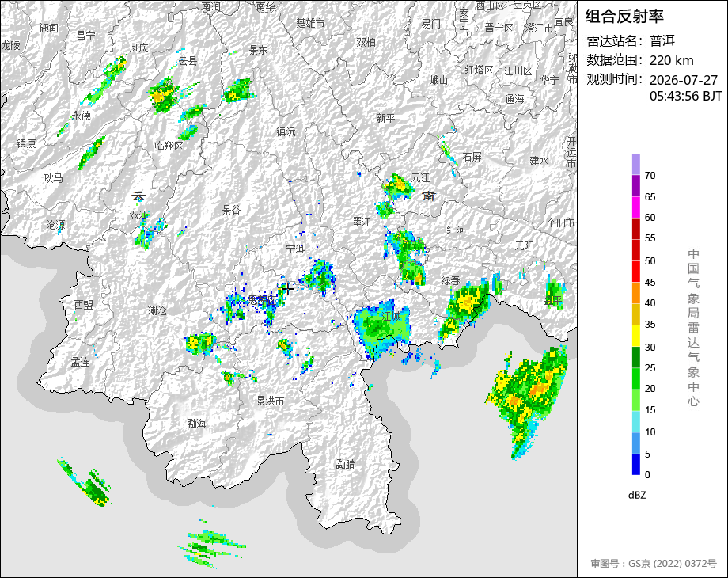Click the 西盟 county label

[84, 305]
